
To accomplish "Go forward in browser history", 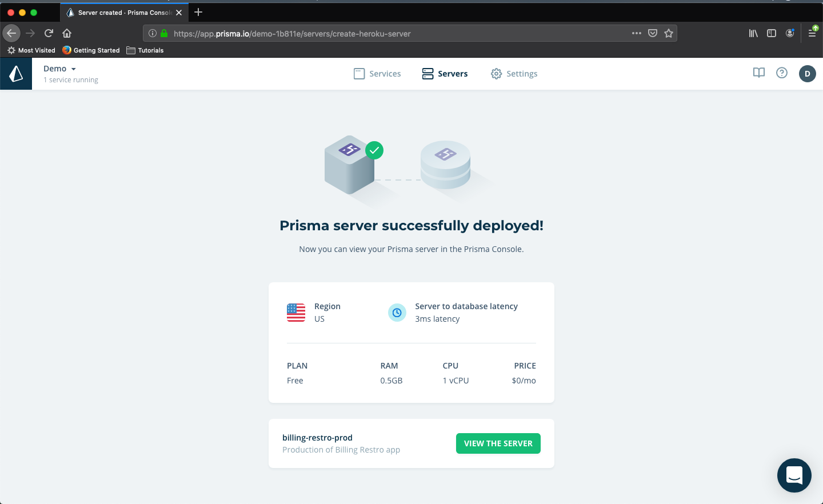I will pyautogui.click(x=30, y=33).
